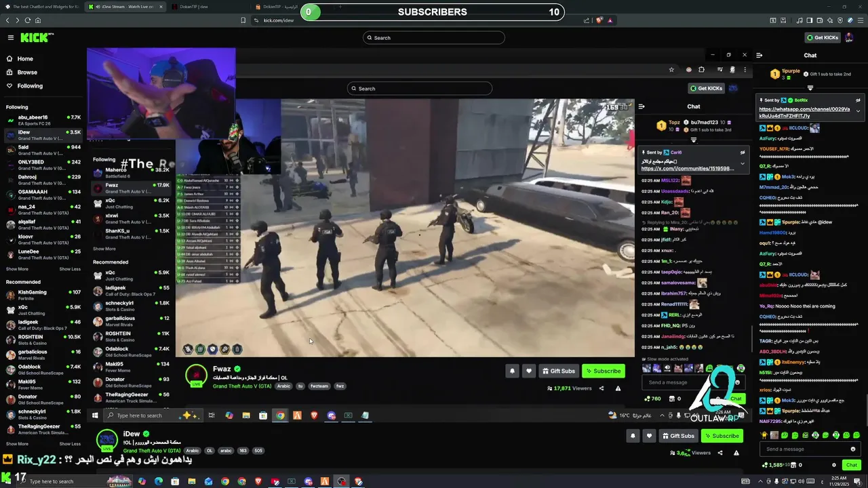This screenshot has height=488, width=868.
Task: Switch to ChatBot and Widgets tab
Action: (x=42, y=6)
